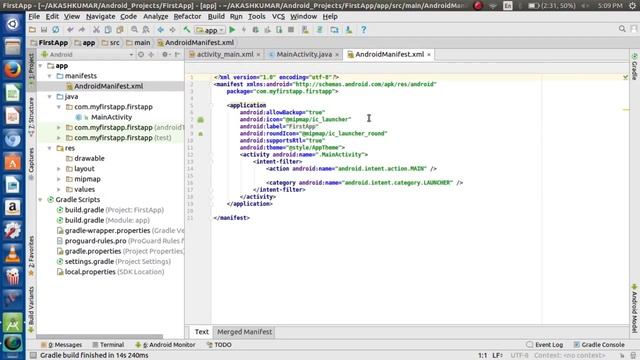Click the Stop square toolbar icon
The image size is (640, 360).
click(291, 29)
